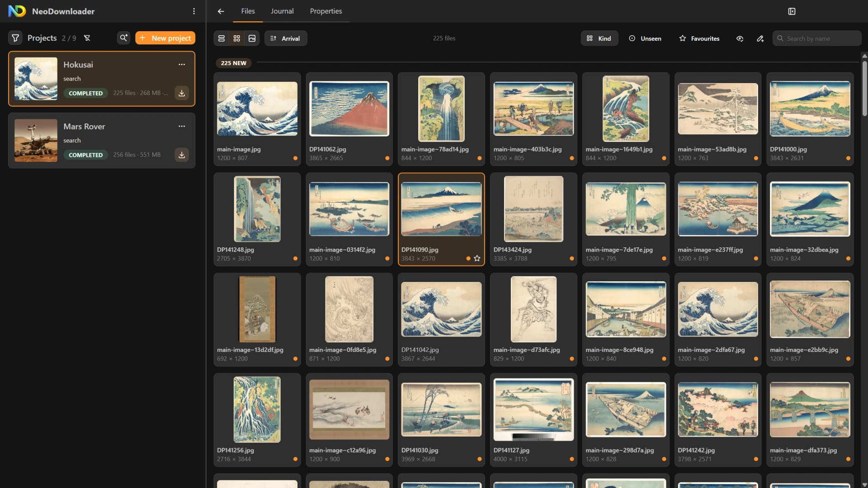Select the Hokusai project thumbnail
The height and width of the screenshot is (488, 868).
tap(36, 79)
